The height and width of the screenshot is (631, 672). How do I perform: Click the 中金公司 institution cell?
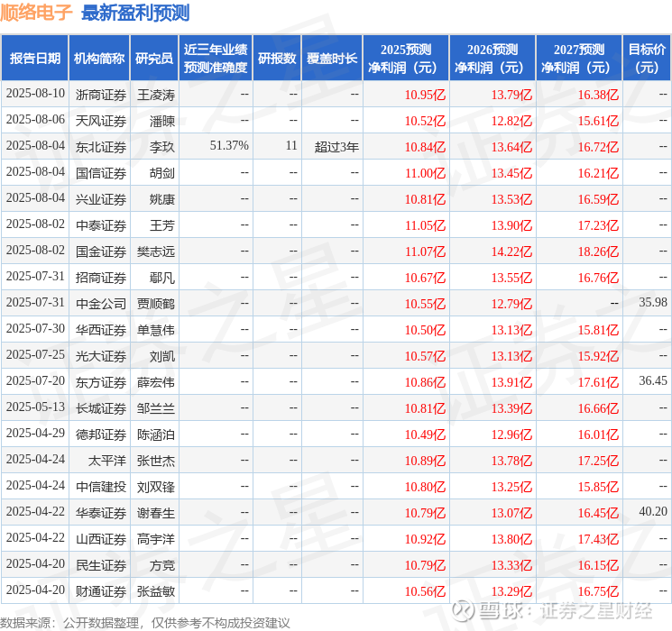point(101,304)
